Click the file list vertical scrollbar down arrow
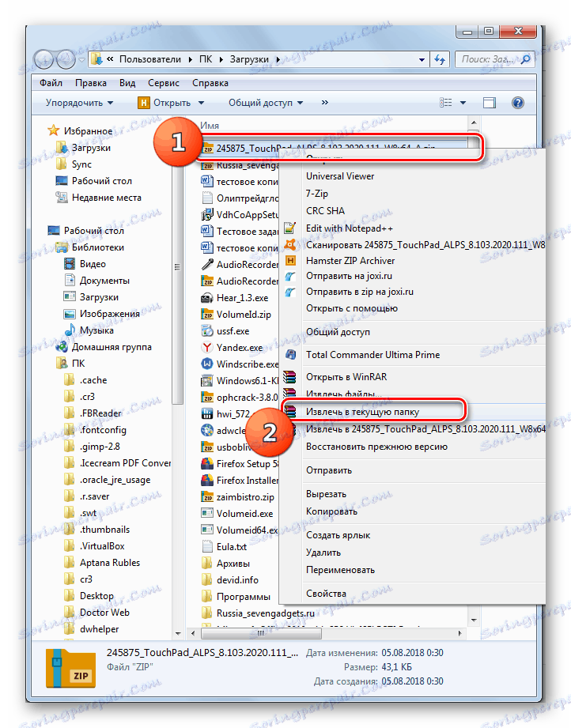571x728 pixels. click(x=474, y=620)
